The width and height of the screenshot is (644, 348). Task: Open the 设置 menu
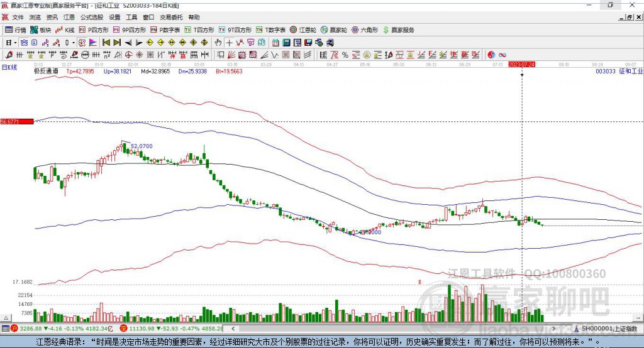coord(114,17)
